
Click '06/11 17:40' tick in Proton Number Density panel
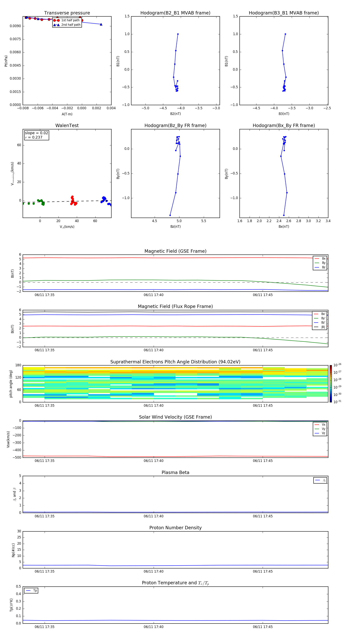pyautogui.click(x=153, y=571)
